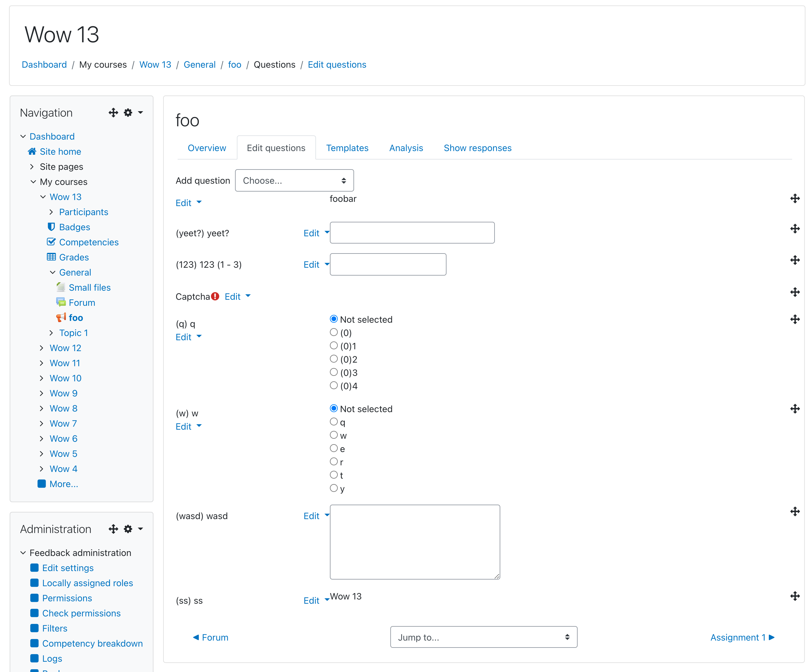The width and height of the screenshot is (806, 672).
Task: Select the (0)3 radio option
Action: click(x=334, y=372)
